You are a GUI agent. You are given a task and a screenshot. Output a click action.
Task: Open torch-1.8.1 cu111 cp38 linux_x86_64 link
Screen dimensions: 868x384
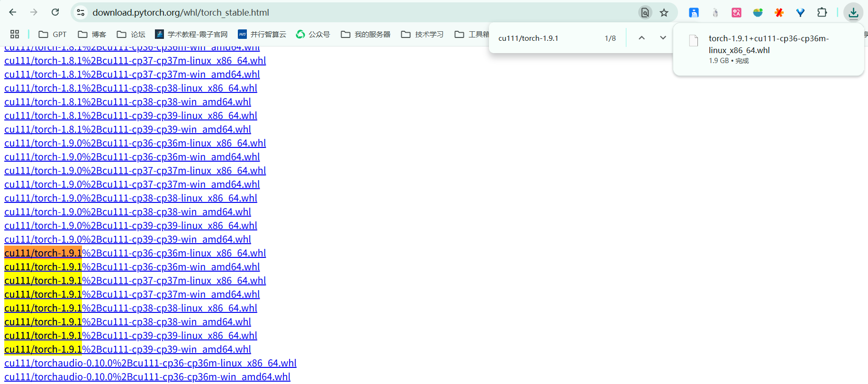pyautogui.click(x=131, y=88)
